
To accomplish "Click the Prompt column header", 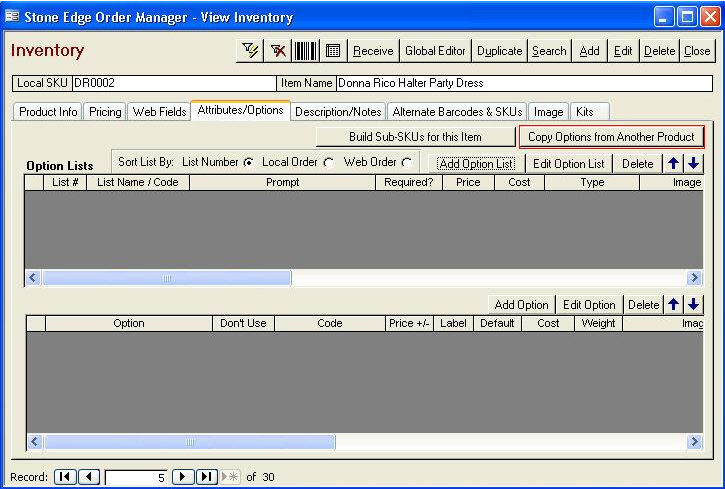I will tap(283, 182).
